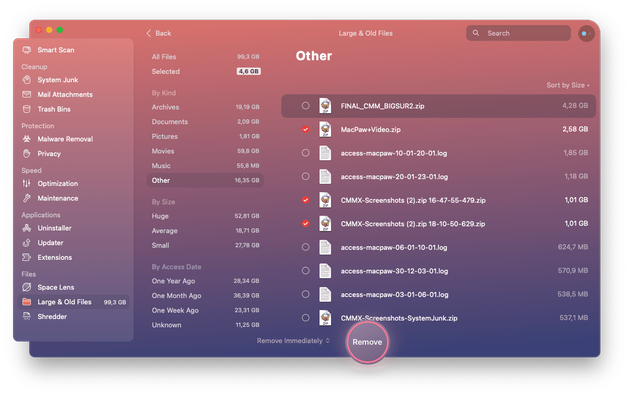
Task: Filter by One Week Ago access date
Action: (x=205, y=310)
